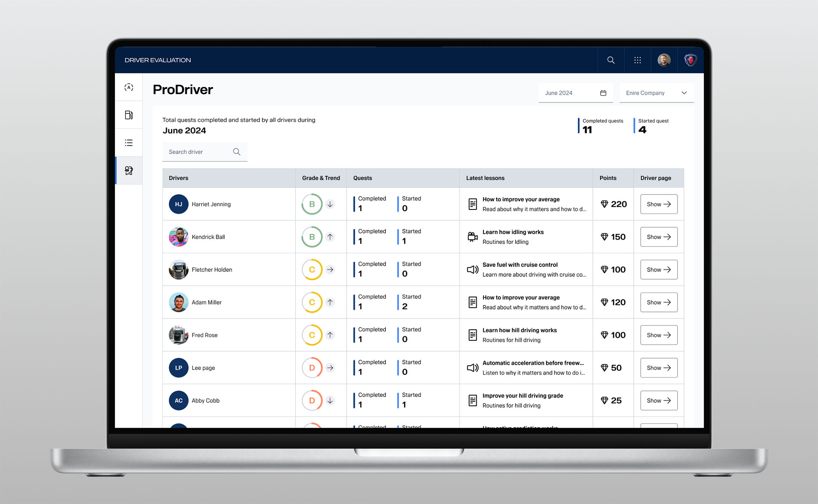Open the 'Learn how idling works' lesson
Screen dimensions: 818x504
513,232
